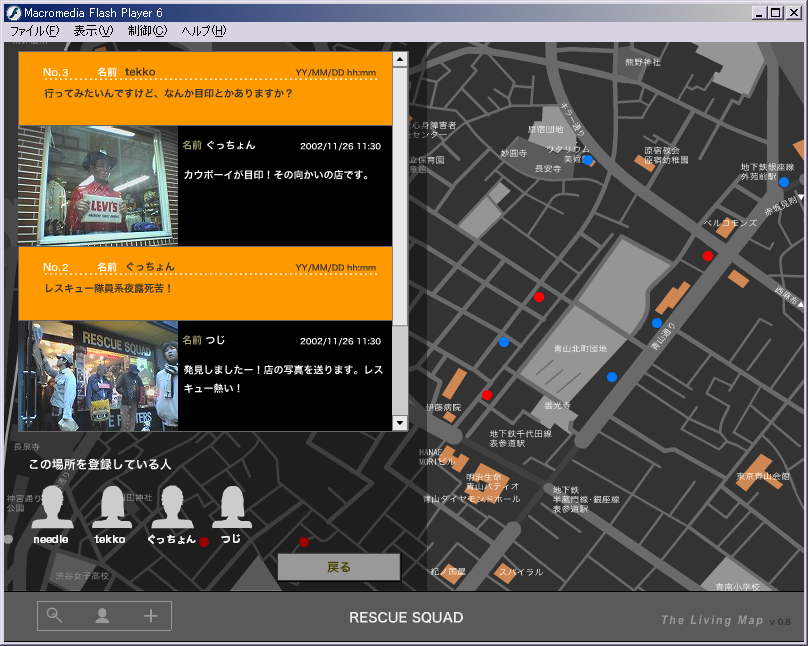808x646 pixels.
Task: Open the 制御(C) menu
Action: 147,31
